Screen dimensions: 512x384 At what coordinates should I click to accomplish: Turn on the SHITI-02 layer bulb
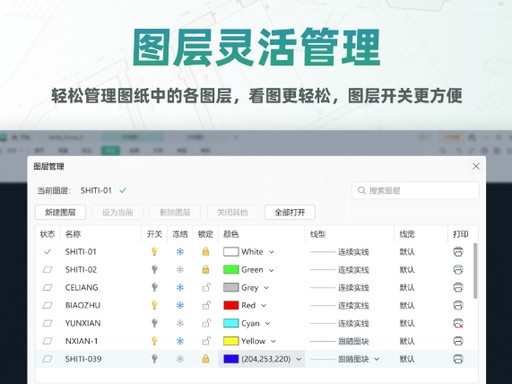154,269
